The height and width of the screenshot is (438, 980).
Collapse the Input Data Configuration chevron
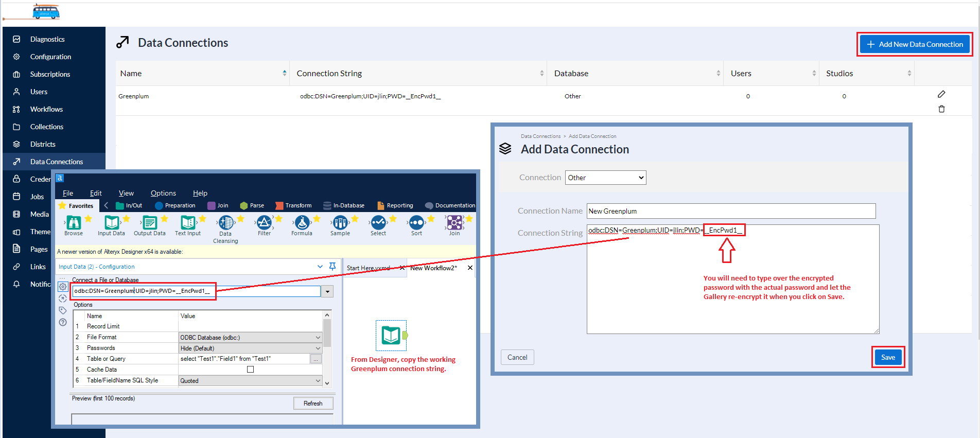click(320, 267)
